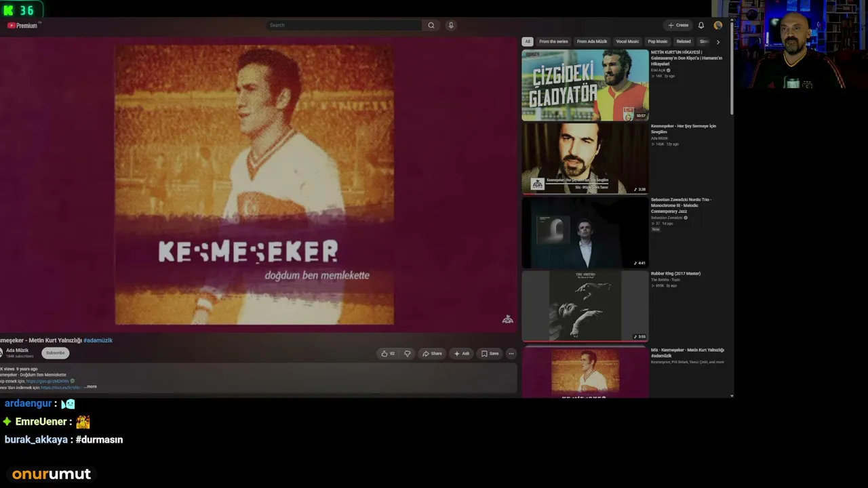This screenshot has height=488, width=868.
Task: Click the Sebastian Zawadzki channel name
Action: click(667, 218)
